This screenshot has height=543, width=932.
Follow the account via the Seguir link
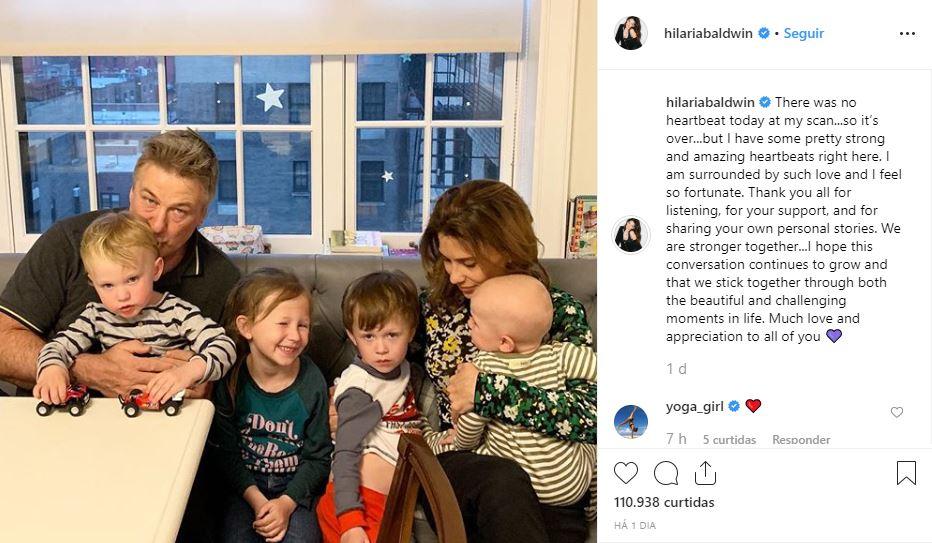[x=804, y=33]
